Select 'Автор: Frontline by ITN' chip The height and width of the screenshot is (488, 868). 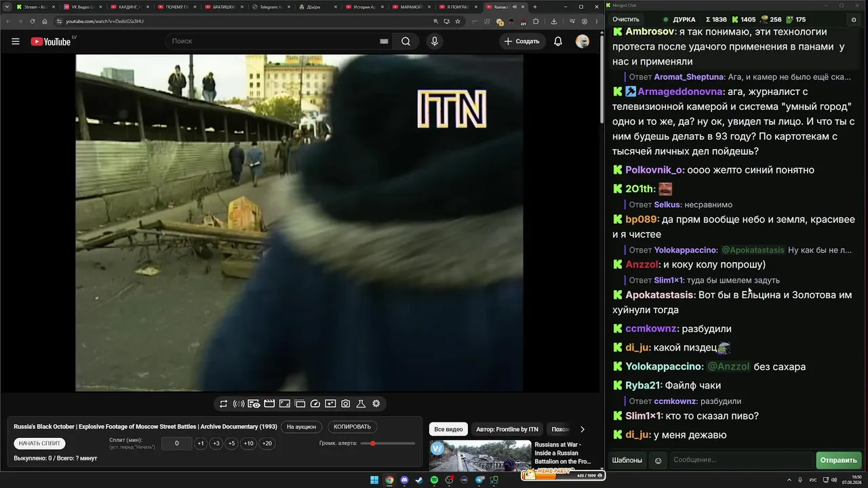click(507, 429)
